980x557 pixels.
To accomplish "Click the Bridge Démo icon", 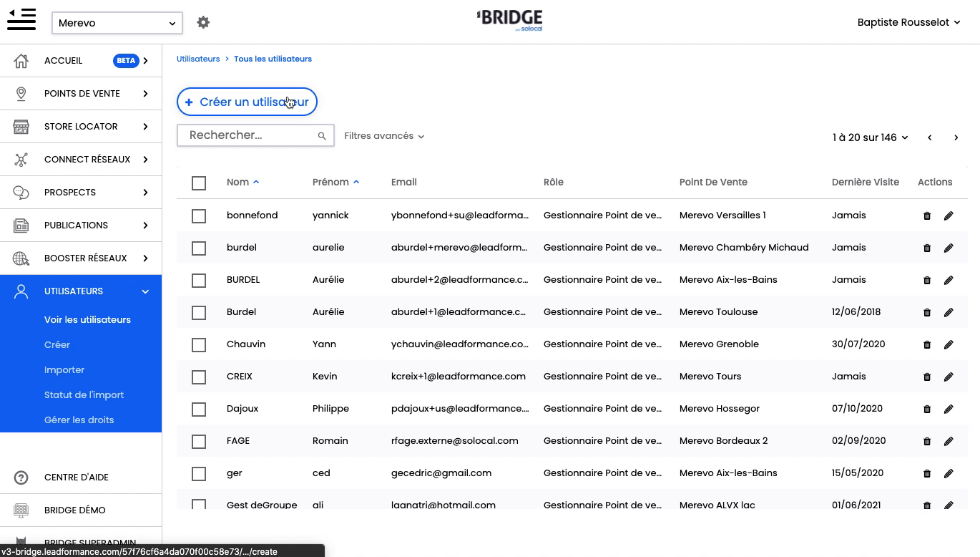I will click(x=21, y=510).
